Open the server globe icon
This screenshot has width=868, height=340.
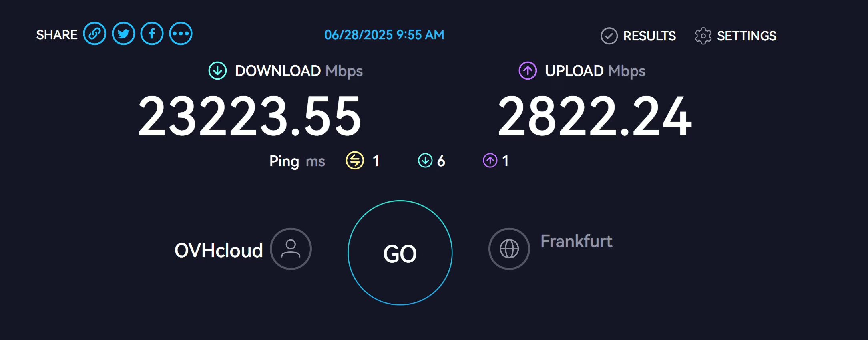509,249
